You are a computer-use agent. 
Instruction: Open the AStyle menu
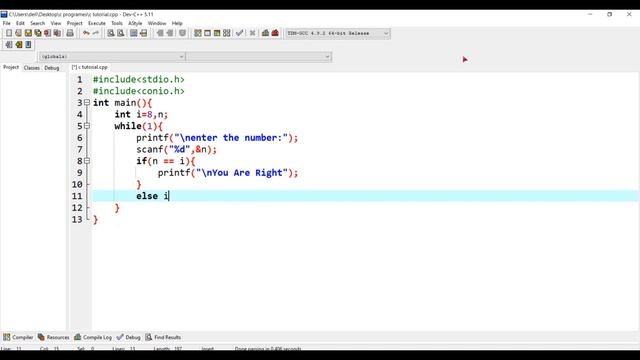pyautogui.click(x=135, y=23)
